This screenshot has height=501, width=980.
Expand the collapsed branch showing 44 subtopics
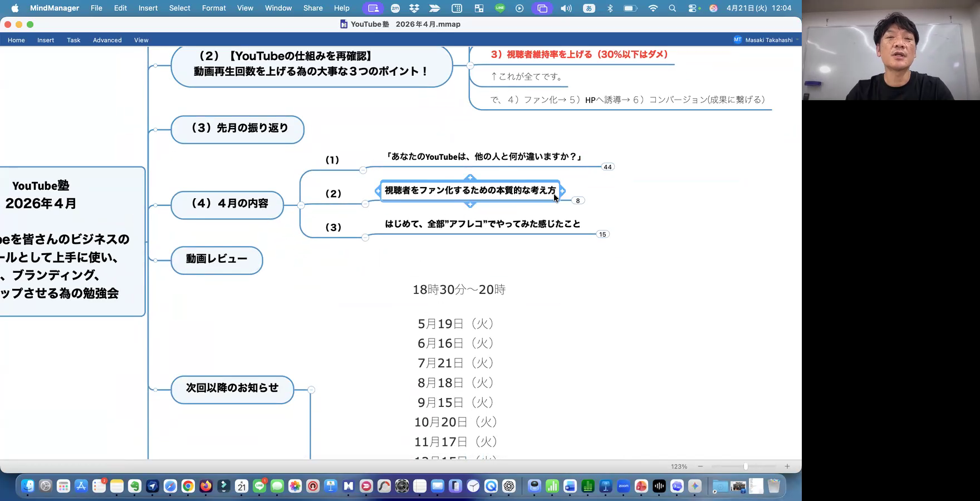tap(607, 167)
